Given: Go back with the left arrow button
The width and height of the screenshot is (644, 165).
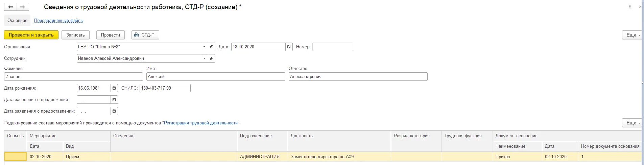Looking at the screenshot, I should [x=10, y=7].
